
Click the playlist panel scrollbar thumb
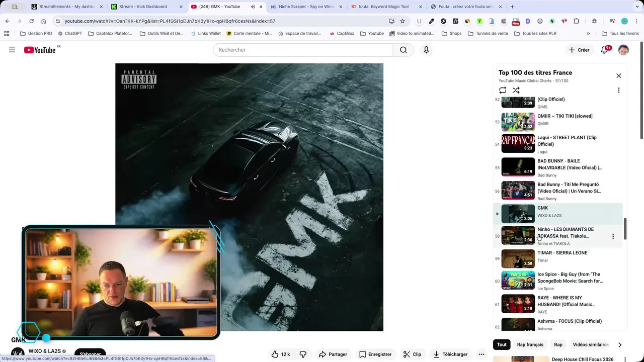point(625,229)
